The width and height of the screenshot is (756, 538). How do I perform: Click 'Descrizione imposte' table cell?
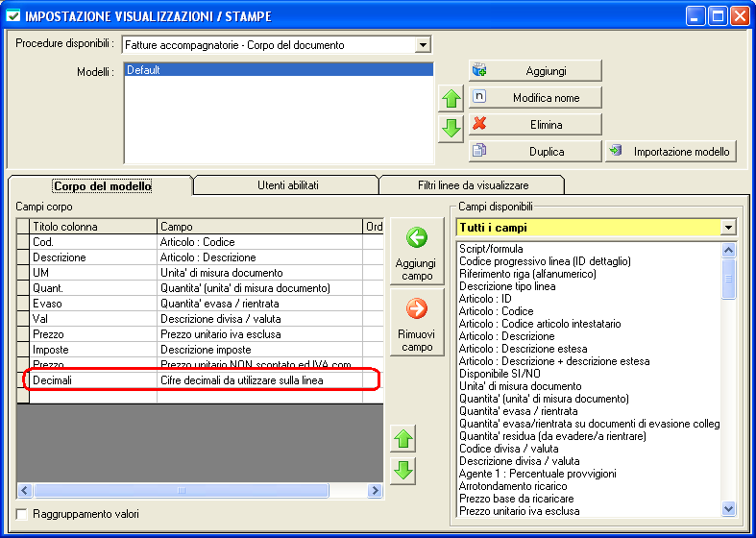260,350
